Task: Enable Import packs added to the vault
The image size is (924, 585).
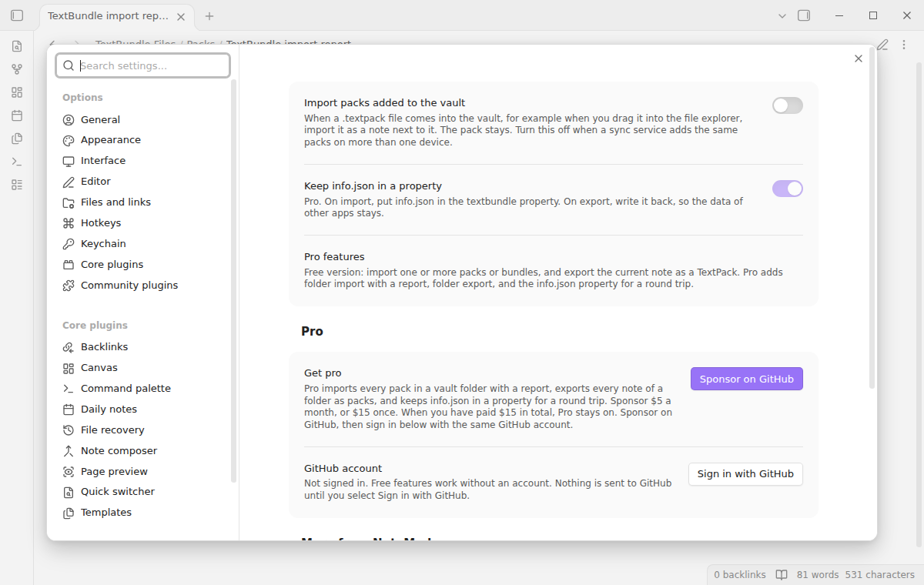Action: [x=787, y=105]
